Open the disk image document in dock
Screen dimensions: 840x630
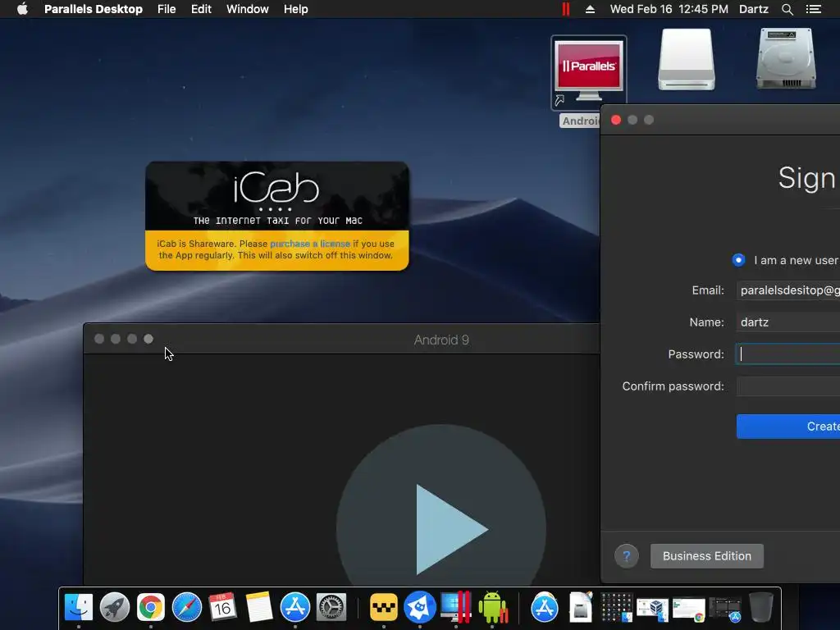click(x=581, y=607)
